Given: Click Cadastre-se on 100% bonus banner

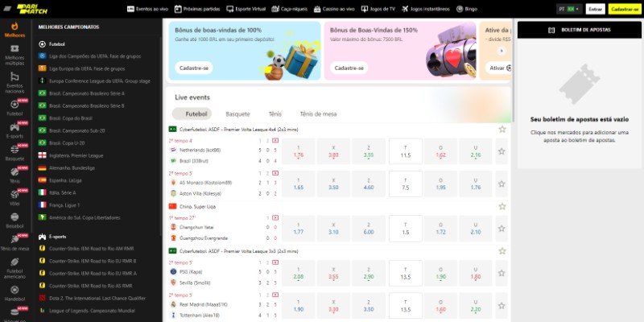Looking at the screenshot, I should tap(194, 68).
